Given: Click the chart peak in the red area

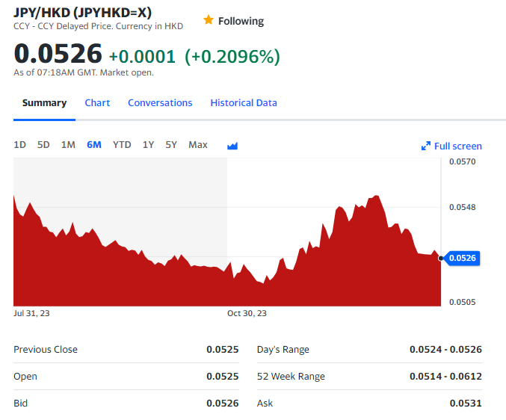Looking at the screenshot, I should (x=377, y=197).
